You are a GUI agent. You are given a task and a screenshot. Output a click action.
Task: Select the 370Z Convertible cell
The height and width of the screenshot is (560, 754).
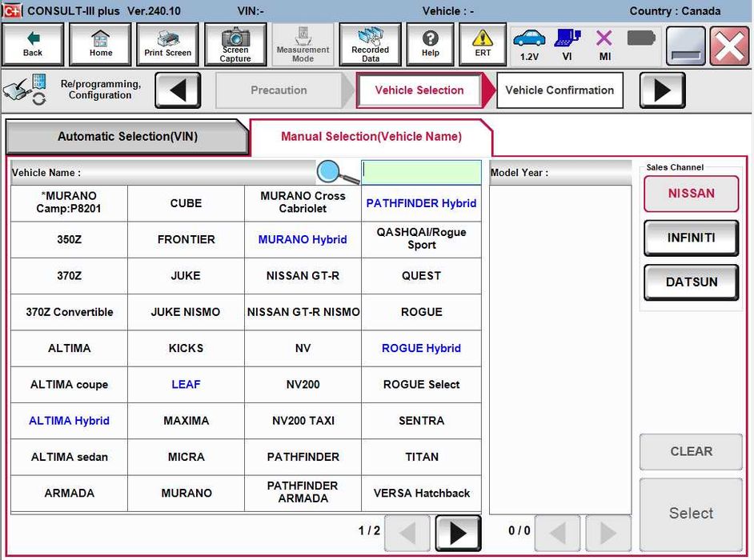[x=70, y=312]
